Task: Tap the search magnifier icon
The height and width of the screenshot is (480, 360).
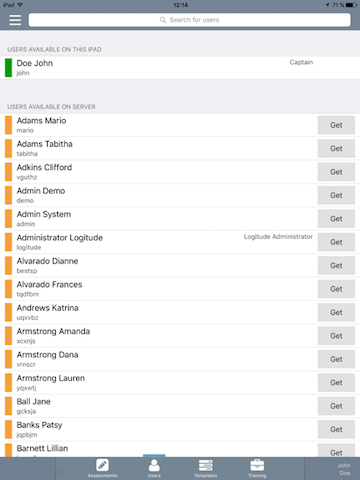Action: (x=163, y=20)
